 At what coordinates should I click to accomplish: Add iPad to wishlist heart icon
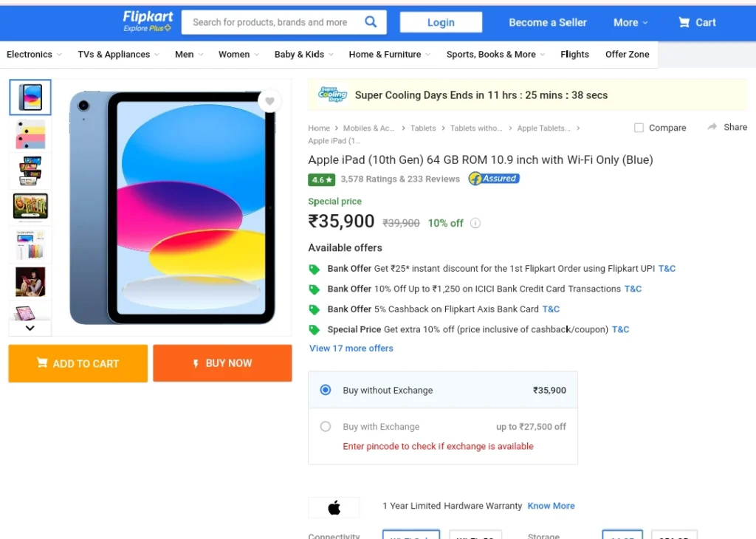269,101
